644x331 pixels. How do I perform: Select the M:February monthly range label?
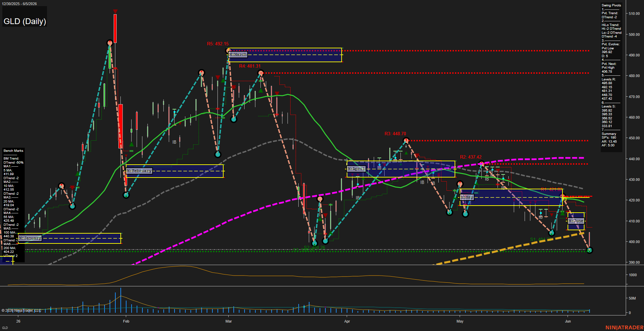(x=139, y=171)
